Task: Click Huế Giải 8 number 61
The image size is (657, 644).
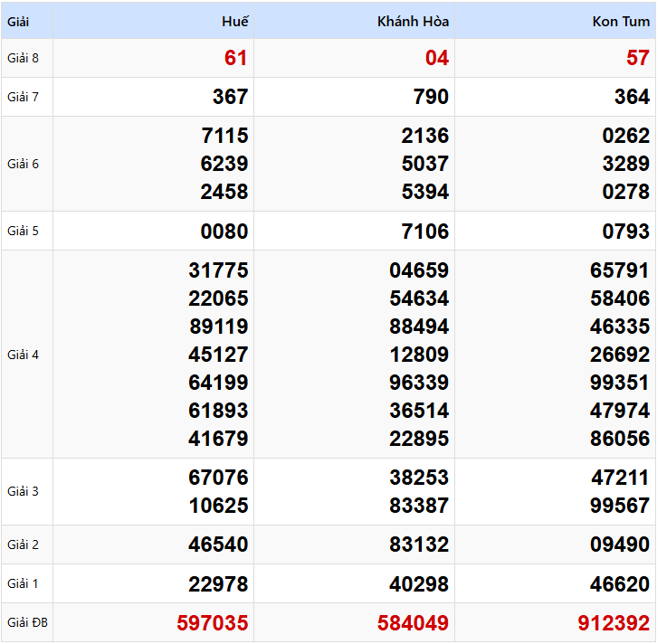Action: pyautogui.click(x=236, y=58)
